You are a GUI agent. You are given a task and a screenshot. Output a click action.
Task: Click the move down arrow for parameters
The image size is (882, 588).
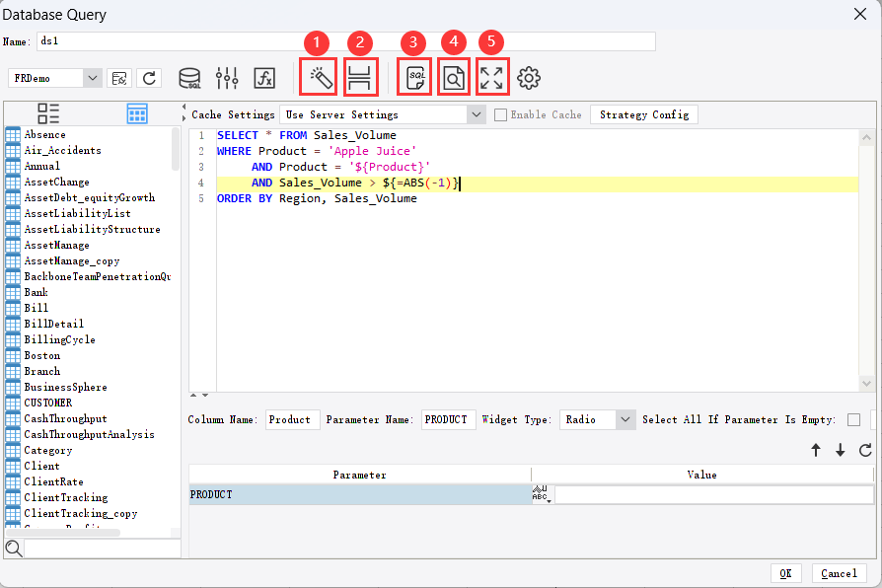(840, 450)
